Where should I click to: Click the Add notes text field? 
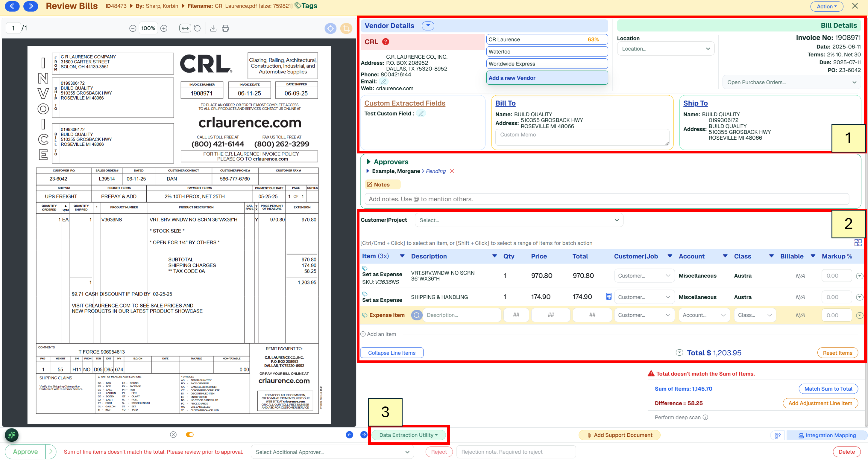606,199
